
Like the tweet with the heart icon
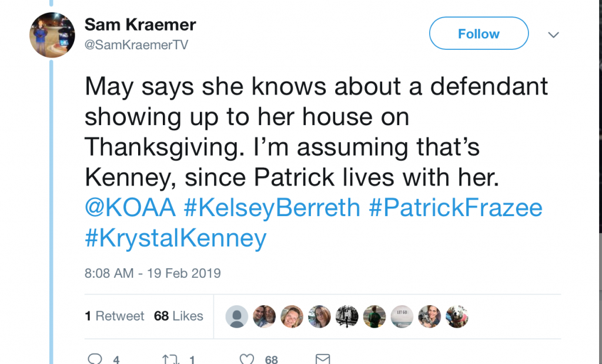tap(248, 359)
